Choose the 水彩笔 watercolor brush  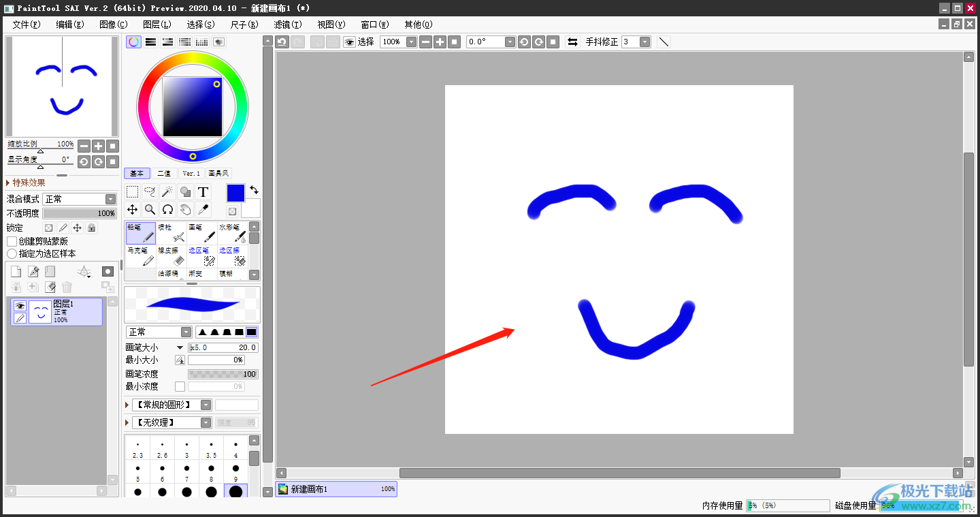point(232,233)
